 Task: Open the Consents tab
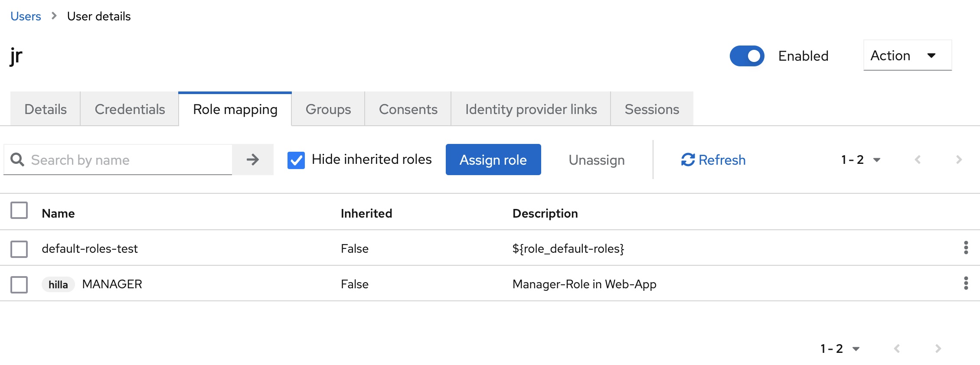pyautogui.click(x=408, y=109)
